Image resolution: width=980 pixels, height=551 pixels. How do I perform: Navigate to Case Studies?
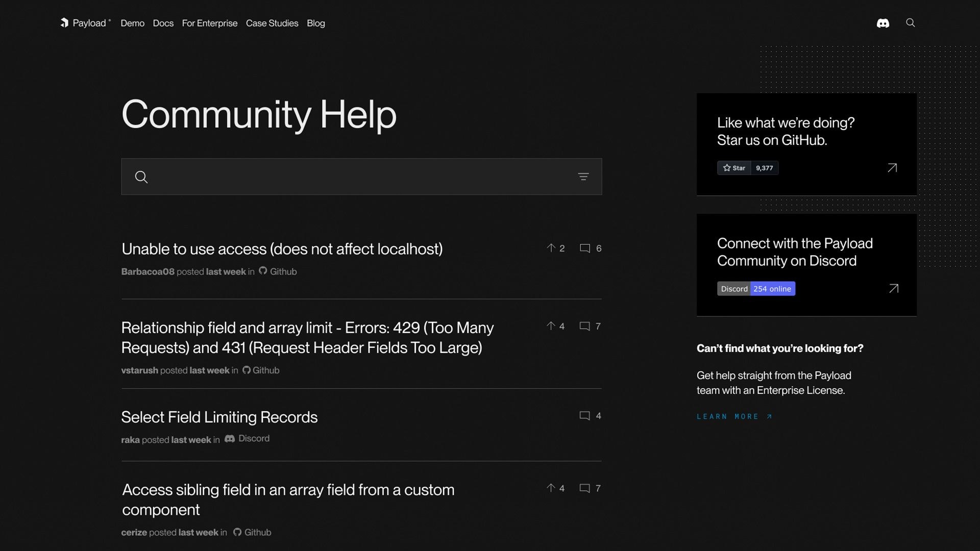pos(272,23)
